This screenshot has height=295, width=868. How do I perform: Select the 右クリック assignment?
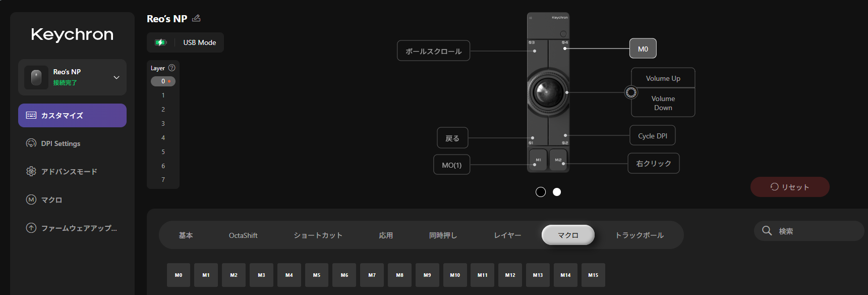[654, 164]
